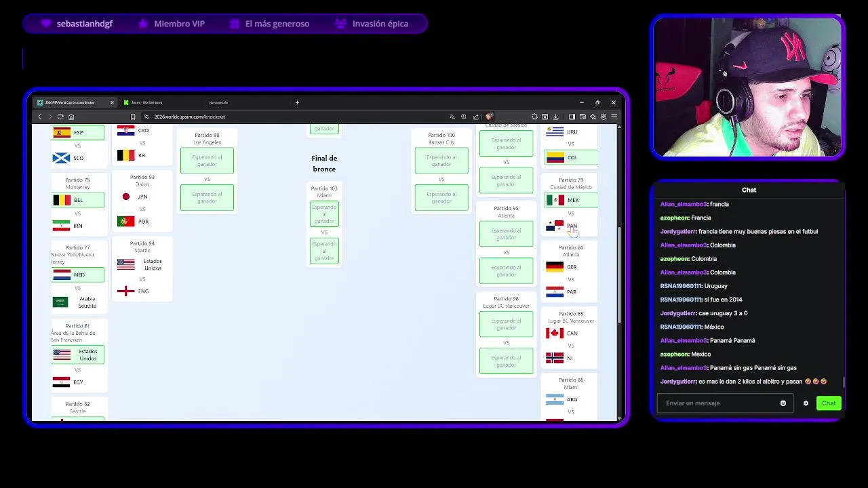
Task: Pick JPN in Partido 93
Action: tap(142, 197)
